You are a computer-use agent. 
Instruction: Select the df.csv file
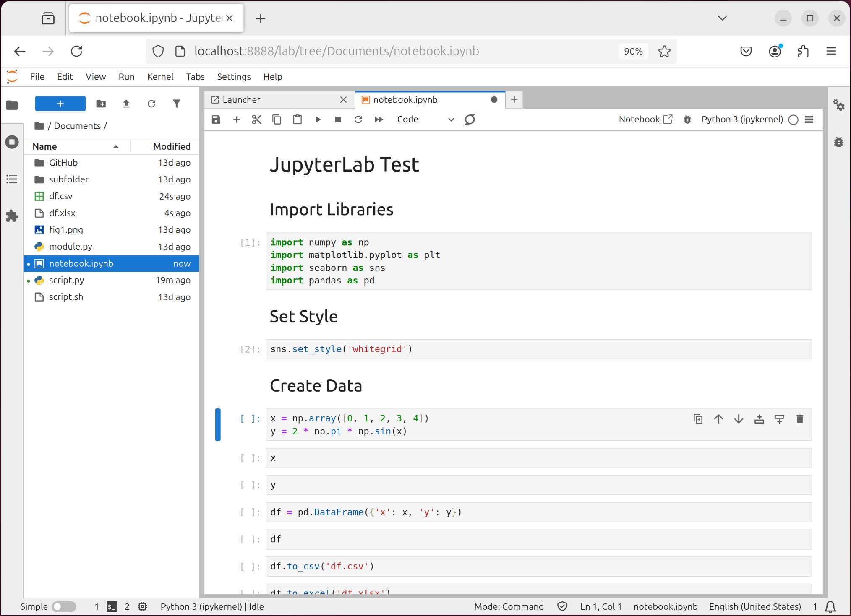click(x=112, y=196)
